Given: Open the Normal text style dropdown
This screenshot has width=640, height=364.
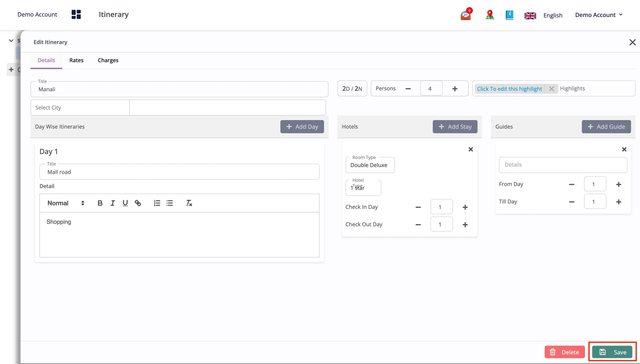Looking at the screenshot, I should point(66,203).
